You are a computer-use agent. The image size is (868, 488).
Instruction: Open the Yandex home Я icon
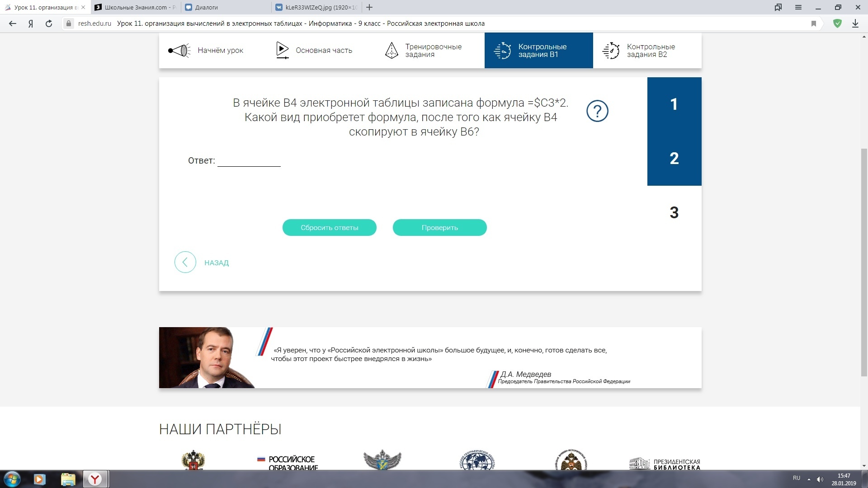31,23
